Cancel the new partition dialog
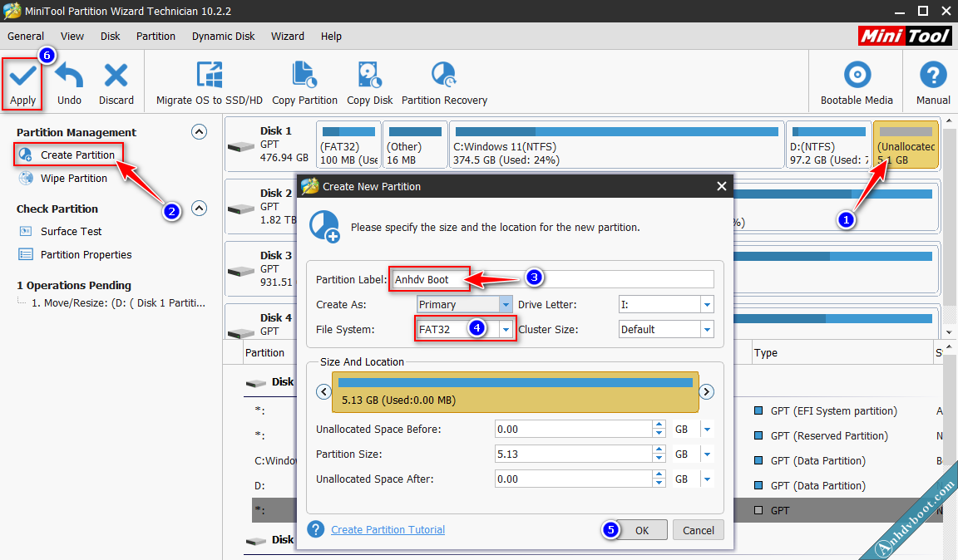The image size is (958, 560). coord(699,530)
